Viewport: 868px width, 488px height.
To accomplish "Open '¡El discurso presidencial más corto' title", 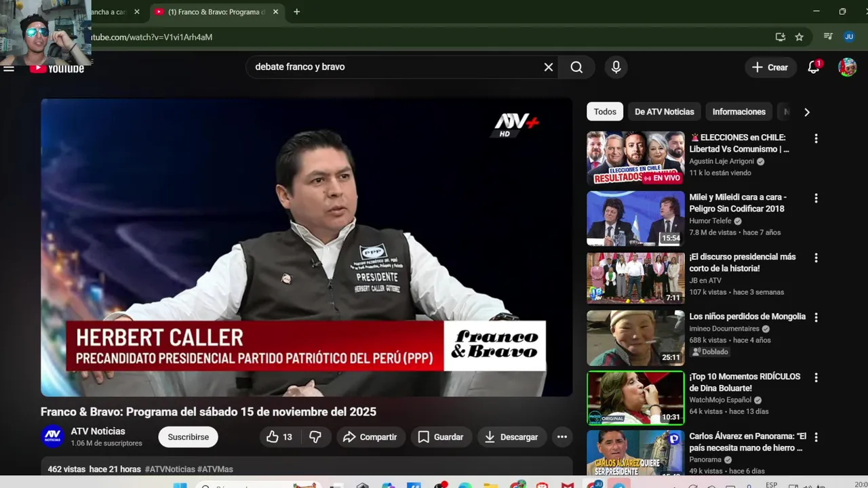I will click(743, 263).
